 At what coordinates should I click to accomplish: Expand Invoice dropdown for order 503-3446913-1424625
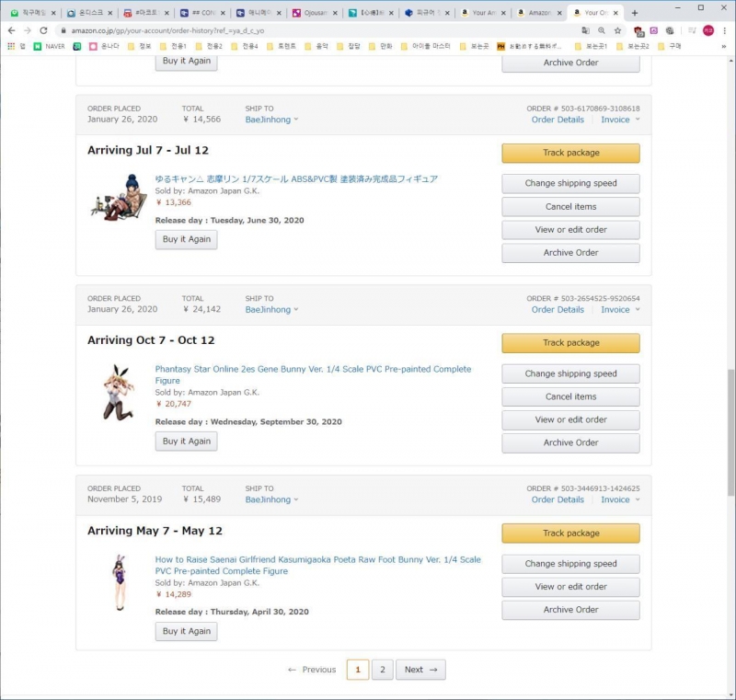tap(621, 500)
